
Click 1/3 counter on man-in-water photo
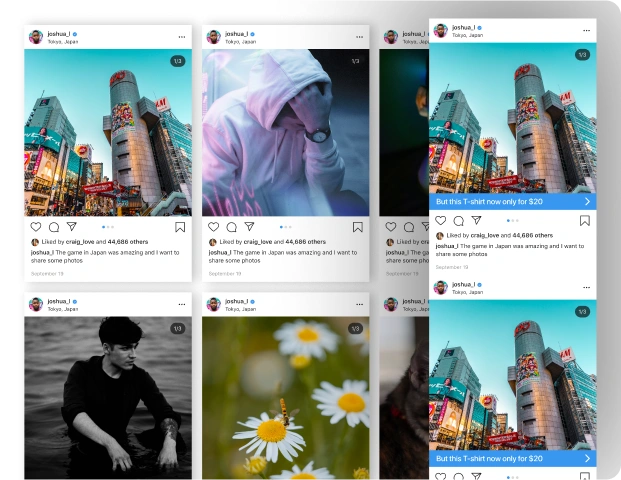coord(178,328)
